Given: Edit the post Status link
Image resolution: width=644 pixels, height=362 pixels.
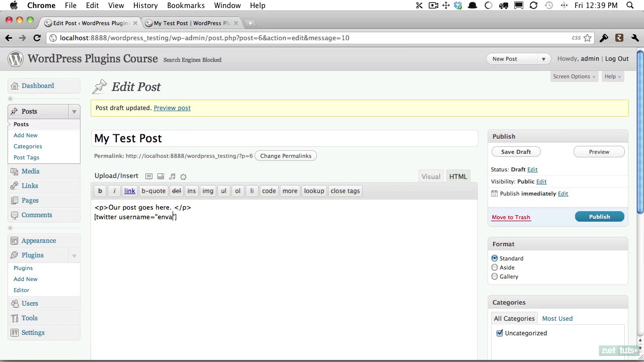Looking at the screenshot, I should [532, 169].
